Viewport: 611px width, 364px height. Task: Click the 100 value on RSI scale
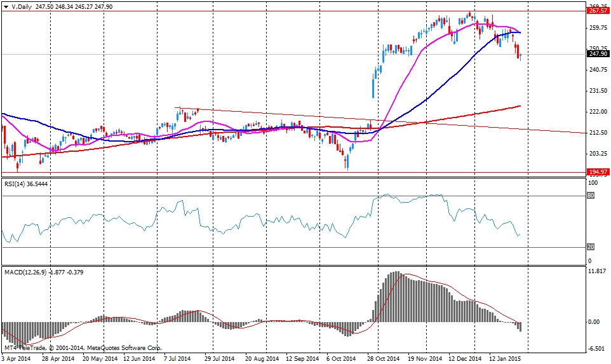592,183
